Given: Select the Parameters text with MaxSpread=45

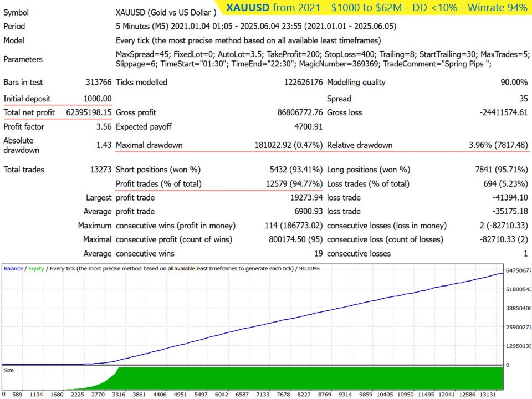Looking at the screenshot, I should pos(323,59).
